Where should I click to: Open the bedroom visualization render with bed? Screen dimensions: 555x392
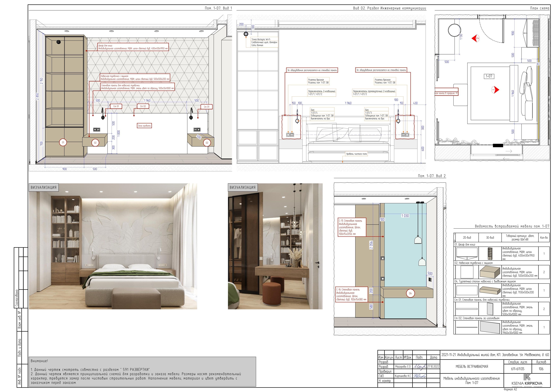tap(113, 246)
